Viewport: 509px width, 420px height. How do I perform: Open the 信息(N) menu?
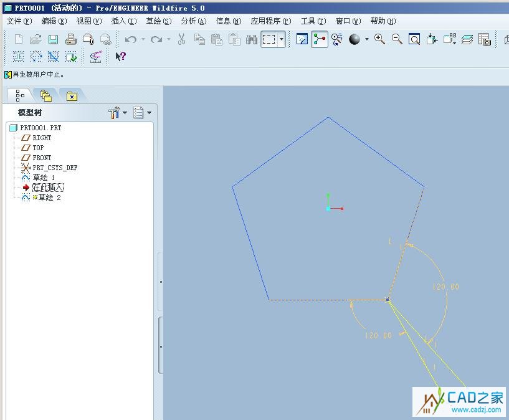click(x=229, y=21)
